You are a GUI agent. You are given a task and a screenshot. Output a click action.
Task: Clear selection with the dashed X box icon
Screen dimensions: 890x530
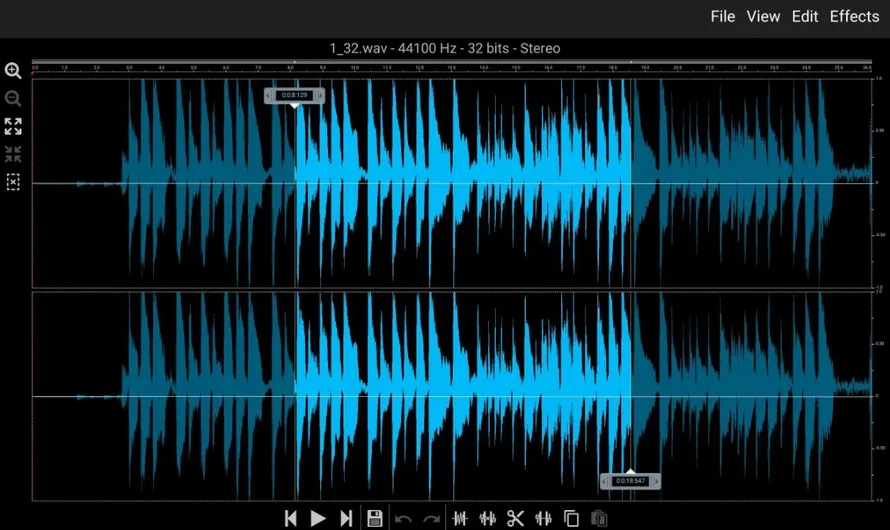tap(13, 182)
